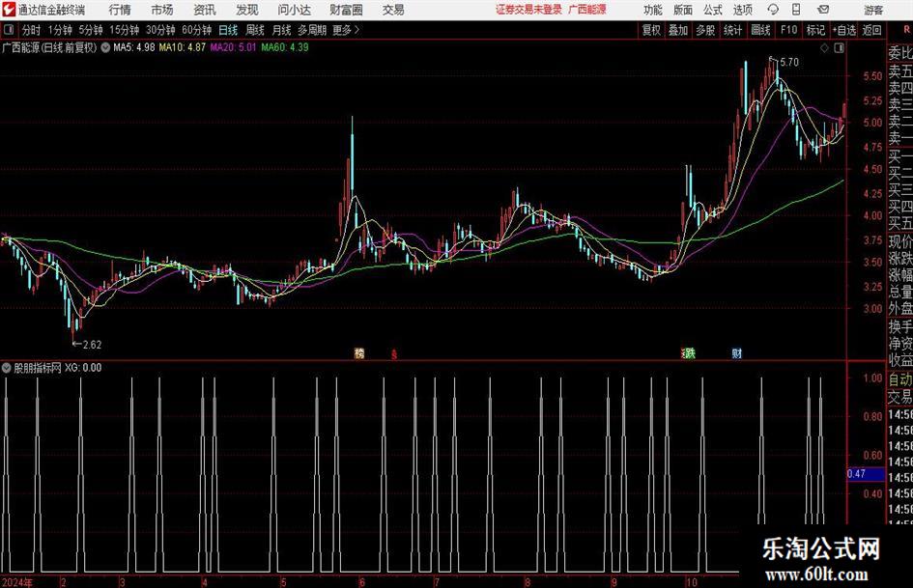Image resolution: width=913 pixels, height=588 pixels.
Task: Click the 股朋指标网 XG: 0.00 label
Action: [57, 368]
